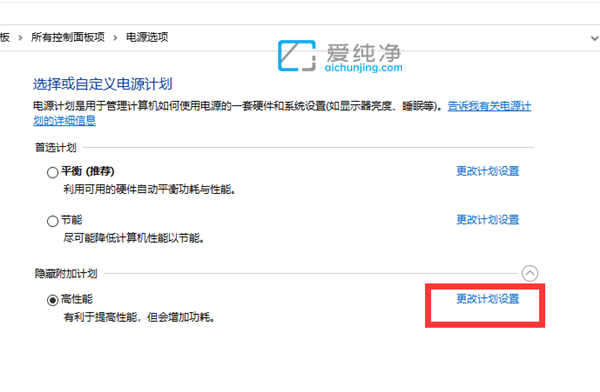Select the 高性能 power plan radio button

tap(52, 300)
